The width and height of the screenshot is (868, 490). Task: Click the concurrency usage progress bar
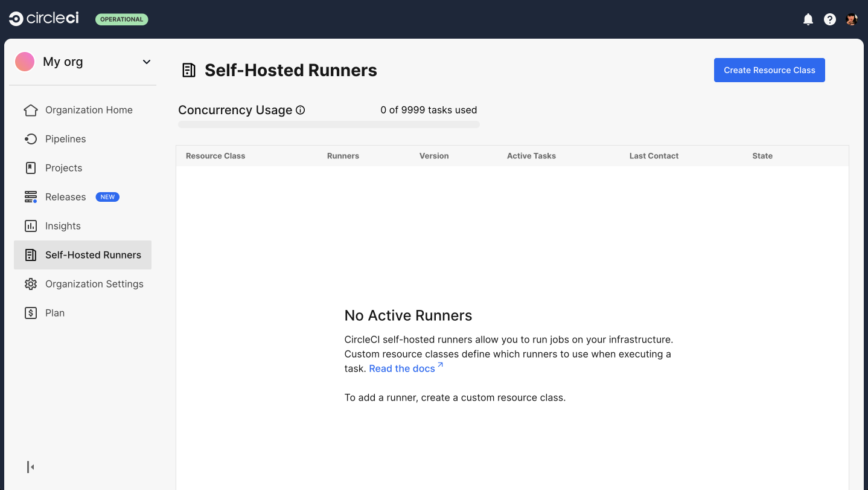[x=329, y=124]
